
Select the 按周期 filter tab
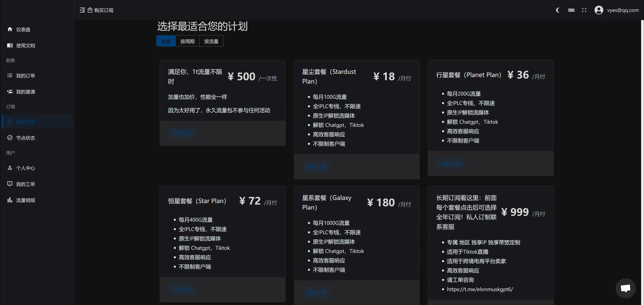point(187,41)
